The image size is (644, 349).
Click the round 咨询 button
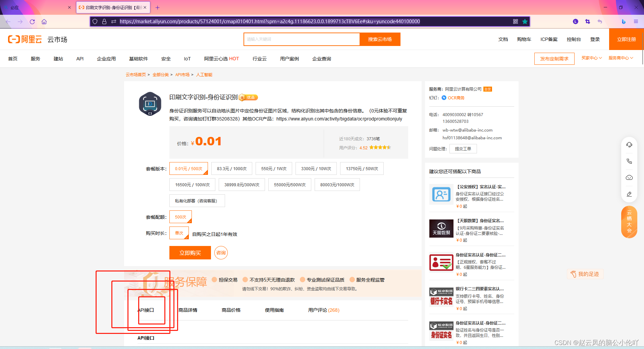(x=221, y=253)
